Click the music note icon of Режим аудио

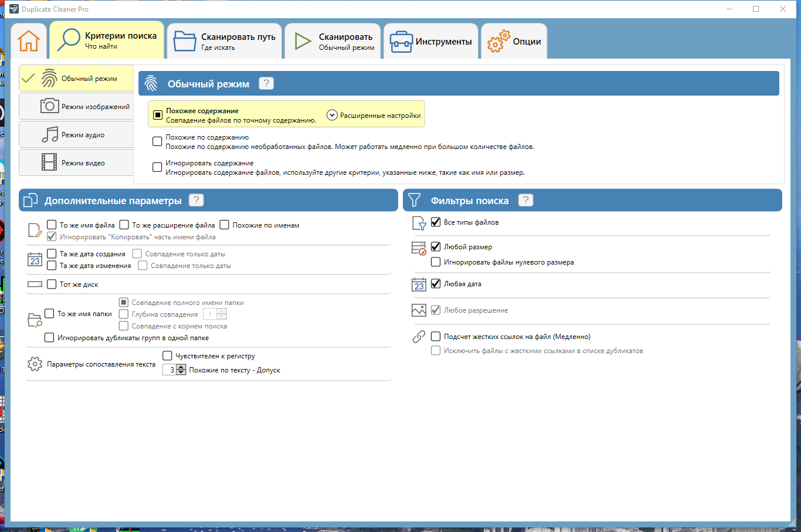click(49, 134)
